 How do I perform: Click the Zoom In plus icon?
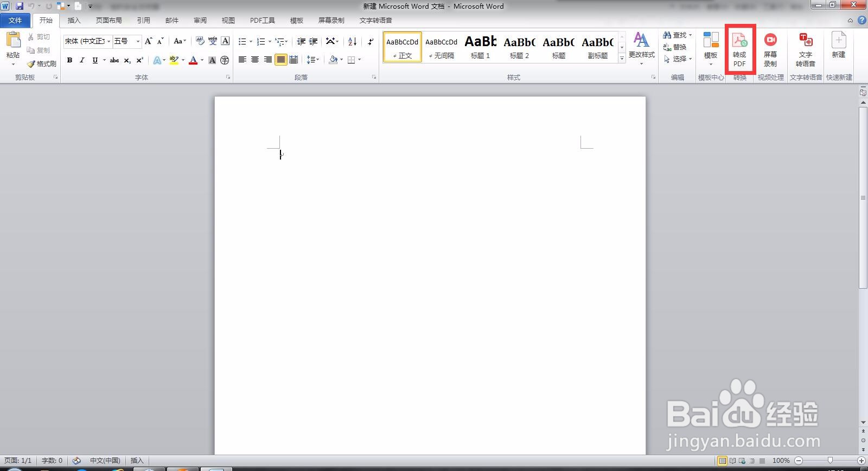pyautogui.click(x=861, y=460)
